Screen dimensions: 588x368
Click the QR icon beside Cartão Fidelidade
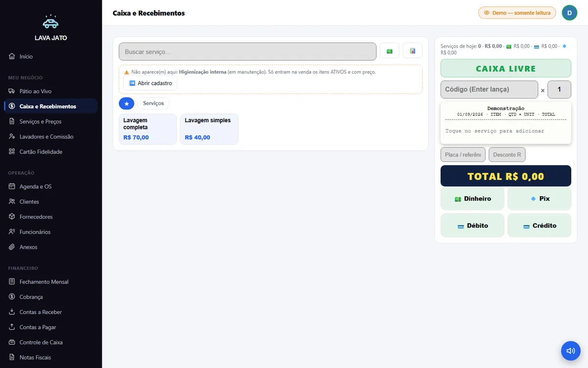pos(12,152)
